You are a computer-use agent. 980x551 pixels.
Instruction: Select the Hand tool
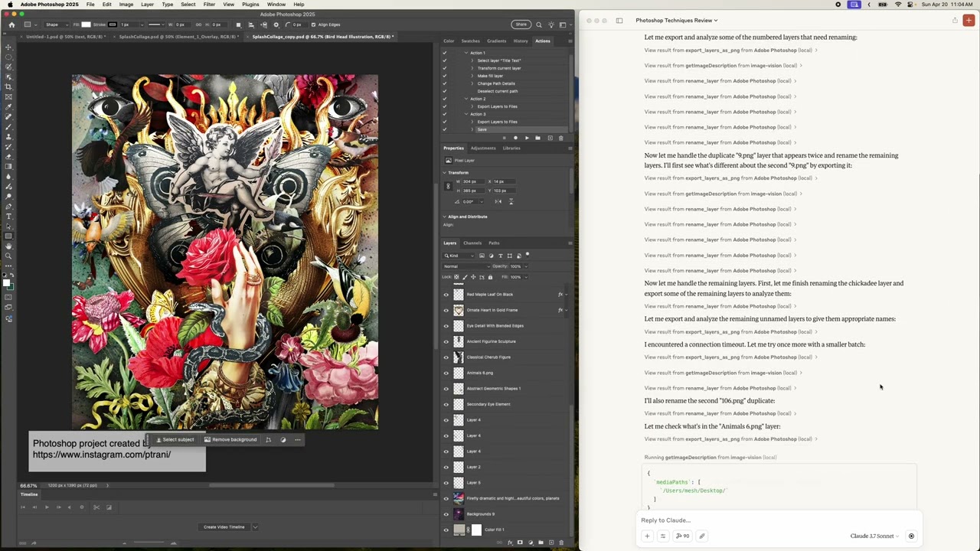8,246
